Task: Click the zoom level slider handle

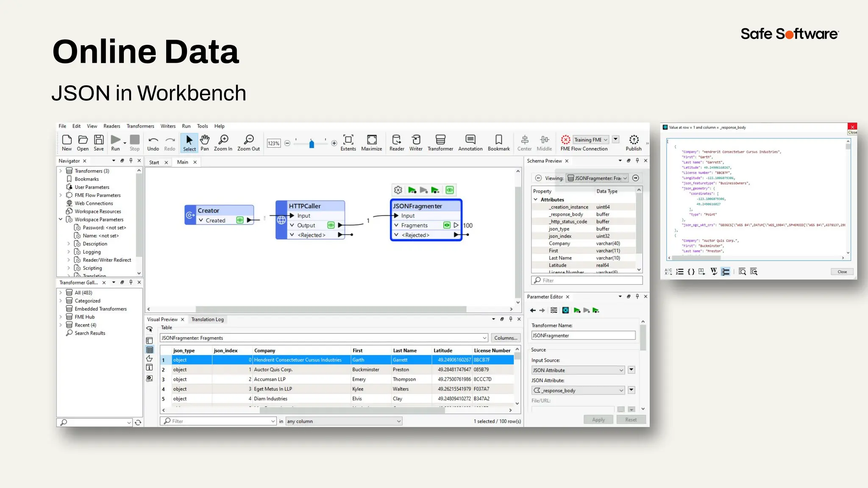Action: coord(312,144)
